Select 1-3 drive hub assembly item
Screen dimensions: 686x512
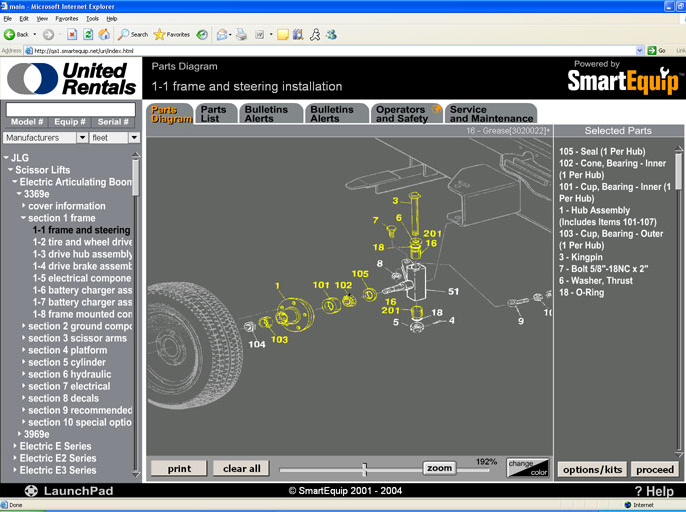pos(82,254)
